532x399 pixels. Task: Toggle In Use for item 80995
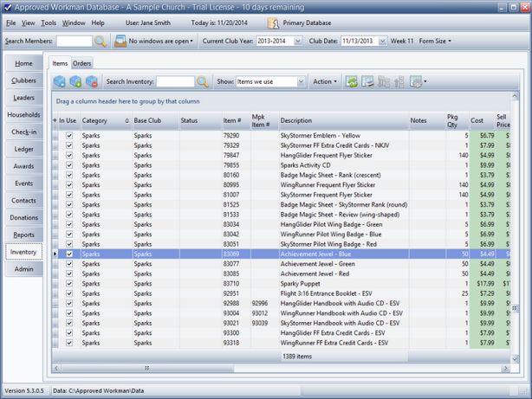point(69,184)
